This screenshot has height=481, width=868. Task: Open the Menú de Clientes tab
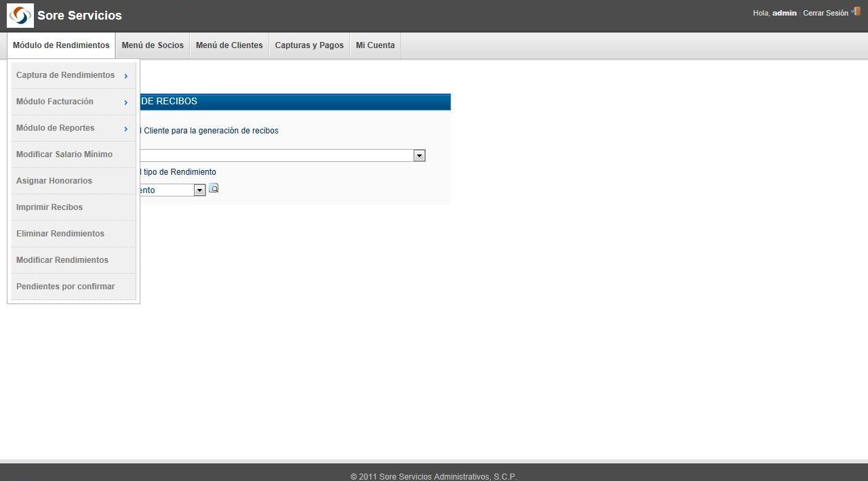click(x=229, y=45)
